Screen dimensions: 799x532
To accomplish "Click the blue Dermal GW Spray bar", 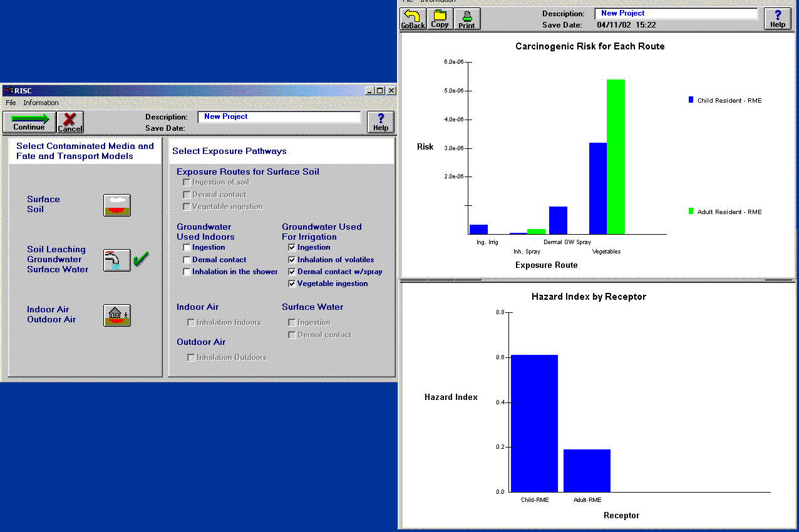I will point(558,220).
